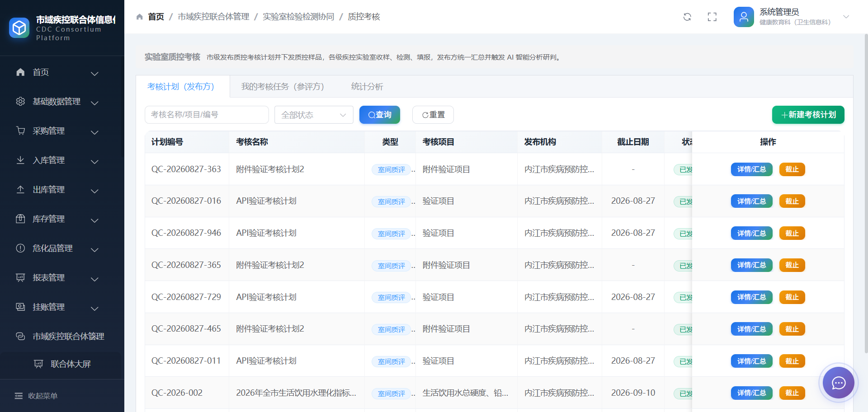
Task: Click date 2026-09-10 cell
Action: click(633, 393)
